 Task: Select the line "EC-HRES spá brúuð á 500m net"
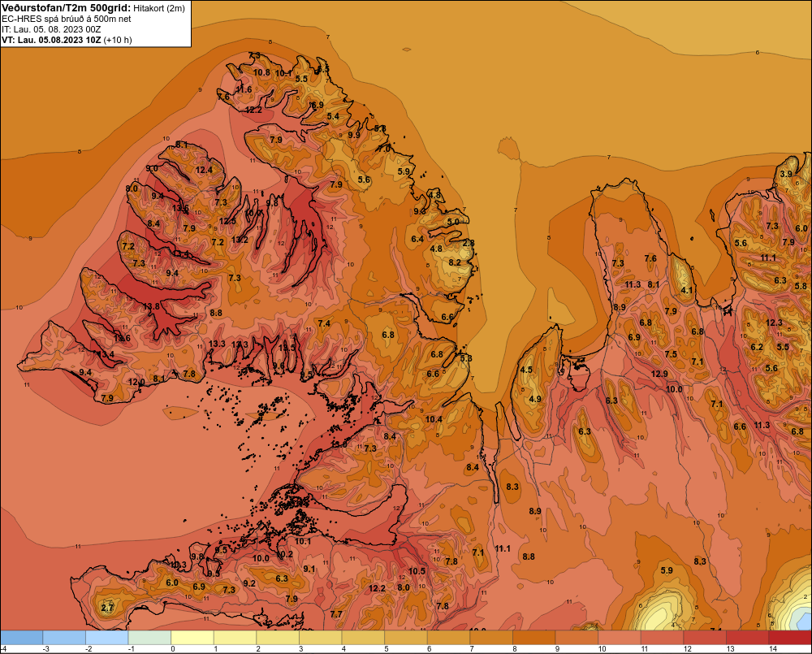click(x=67, y=19)
